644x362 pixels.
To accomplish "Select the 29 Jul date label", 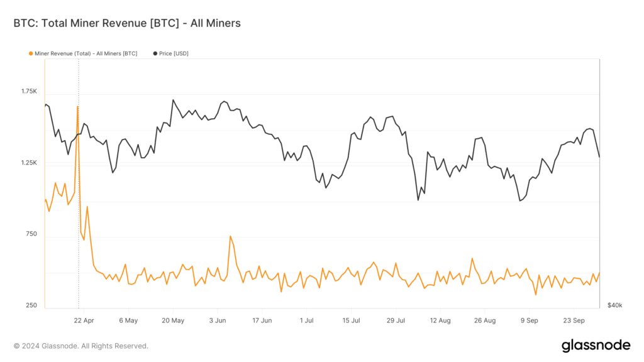I will tap(396, 321).
